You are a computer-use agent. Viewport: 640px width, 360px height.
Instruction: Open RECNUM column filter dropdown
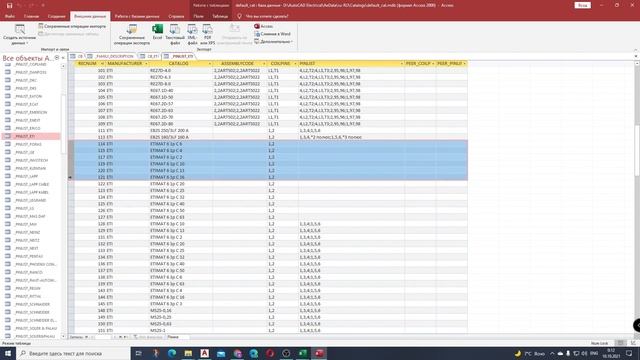[102, 64]
